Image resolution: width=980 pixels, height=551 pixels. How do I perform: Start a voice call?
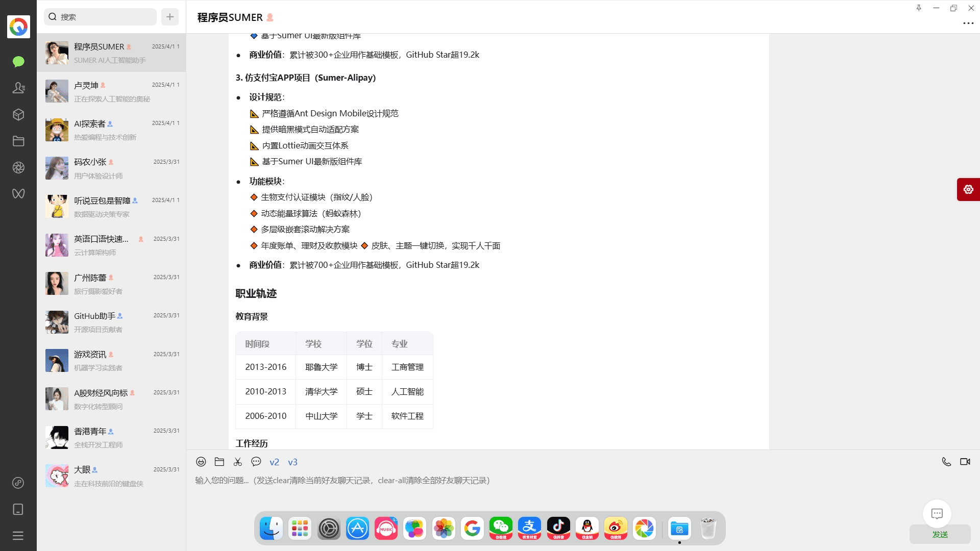(x=946, y=462)
